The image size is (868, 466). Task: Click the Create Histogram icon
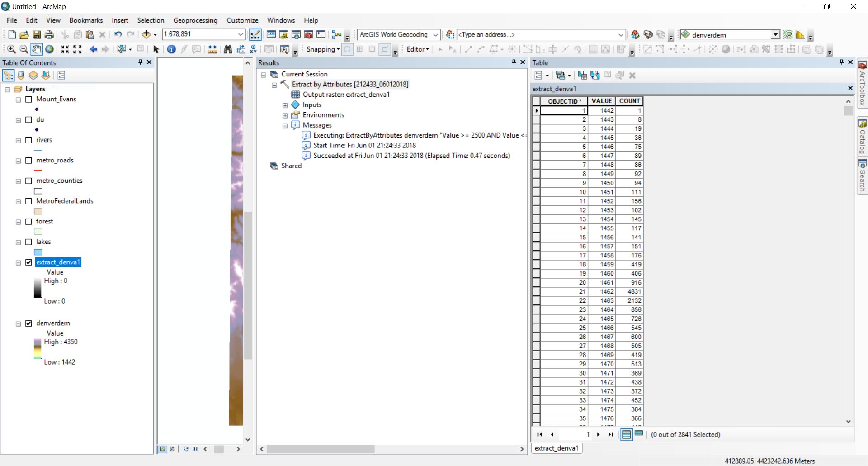coord(800,35)
